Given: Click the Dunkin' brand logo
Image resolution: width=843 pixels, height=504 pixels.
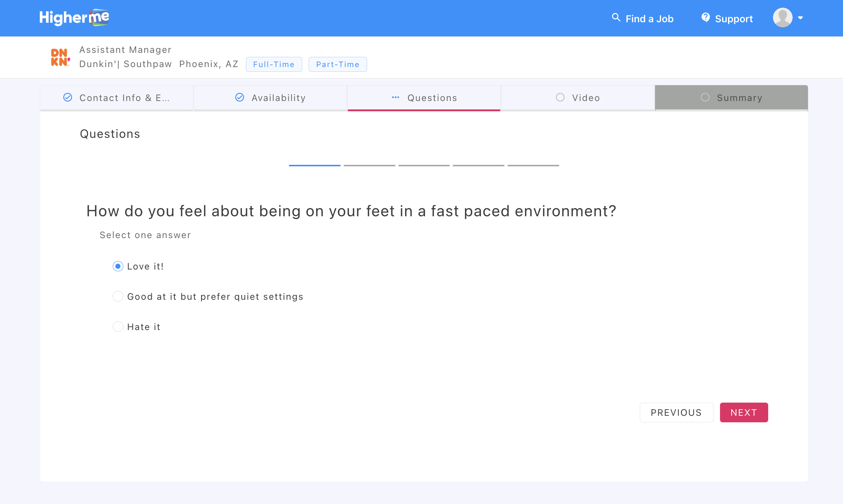Looking at the screenshot, I should click(60, 57).
